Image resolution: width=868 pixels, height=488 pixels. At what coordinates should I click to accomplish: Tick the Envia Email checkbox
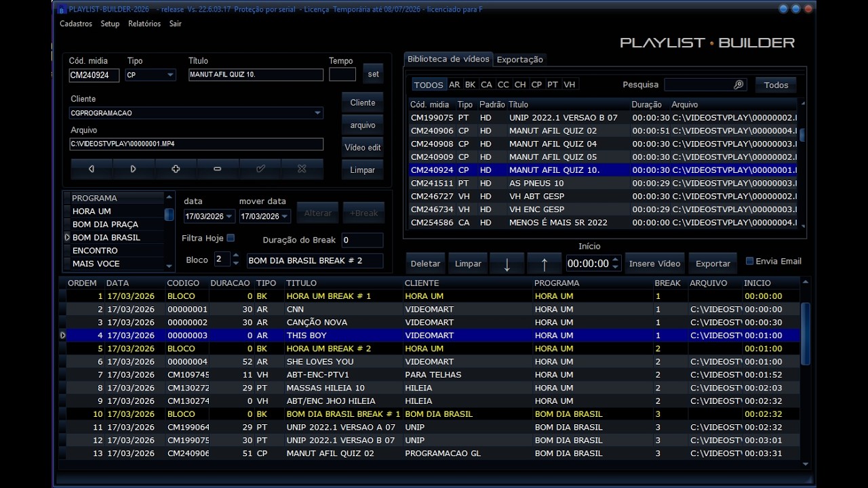(749, 261)
